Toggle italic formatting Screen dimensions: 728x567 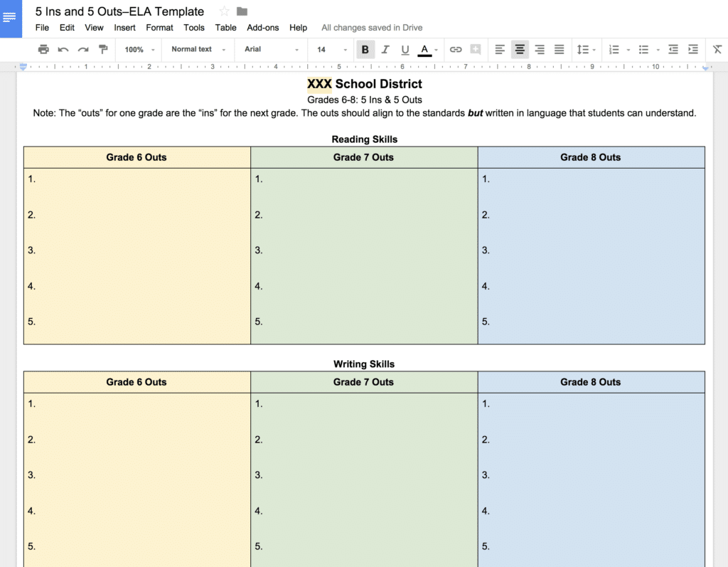click(x=385, y=49)
